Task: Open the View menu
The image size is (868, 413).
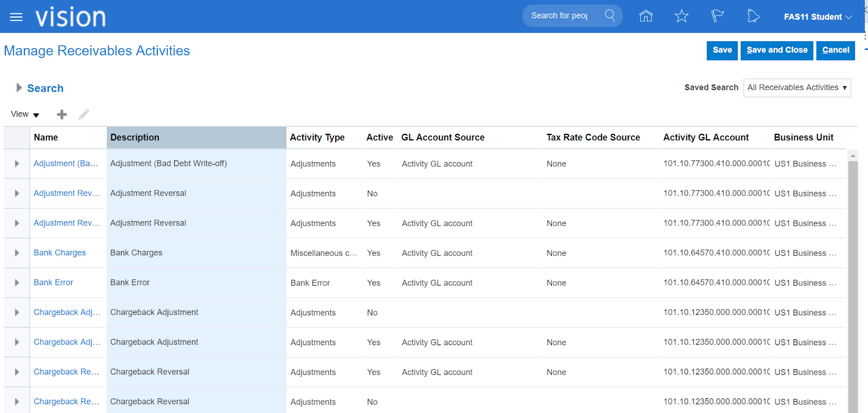Action: click(25, 114)
